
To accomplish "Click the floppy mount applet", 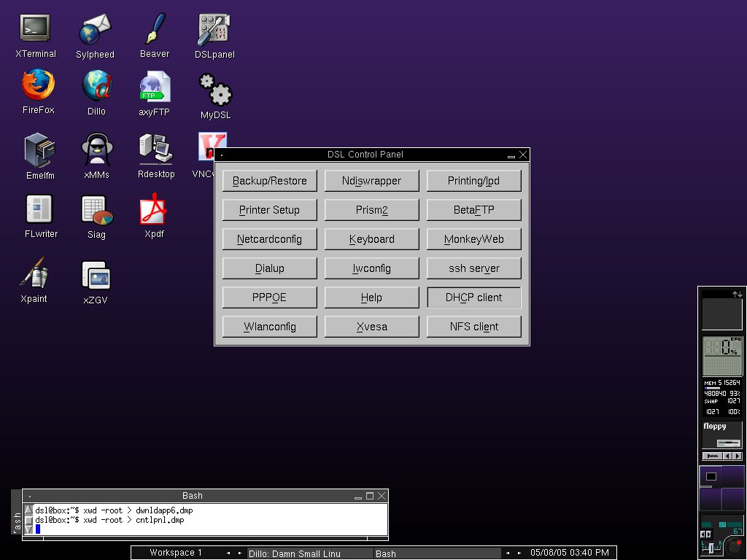I will coord(721,435).
